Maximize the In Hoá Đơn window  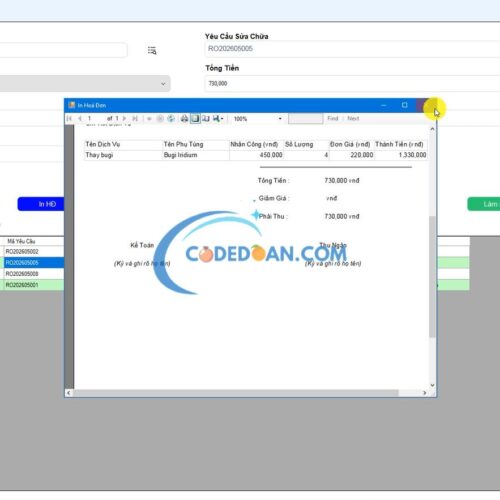pos(405,105)
